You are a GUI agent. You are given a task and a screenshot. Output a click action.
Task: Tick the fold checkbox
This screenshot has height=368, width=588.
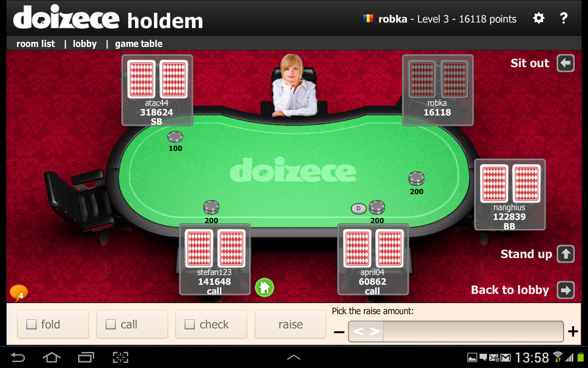(x=31, y=324)
